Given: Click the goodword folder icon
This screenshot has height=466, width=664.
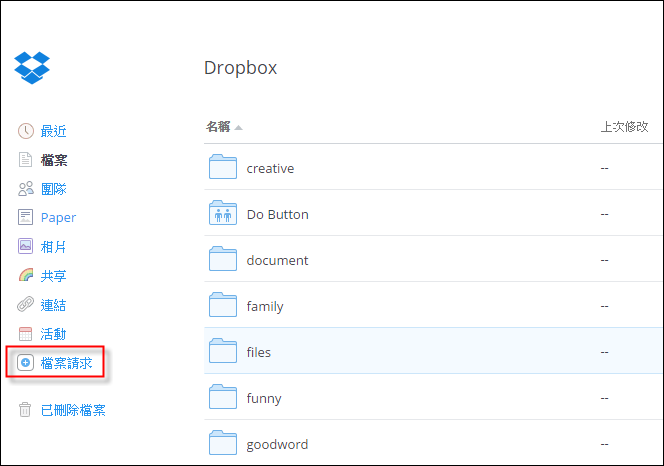Looking at the screenshot, I should click(223, 443).
